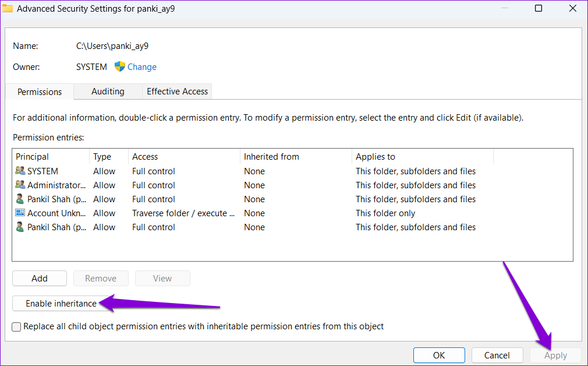Click the folder icon in title bar
Screen dimensions: 588x366
pos(8,8)
